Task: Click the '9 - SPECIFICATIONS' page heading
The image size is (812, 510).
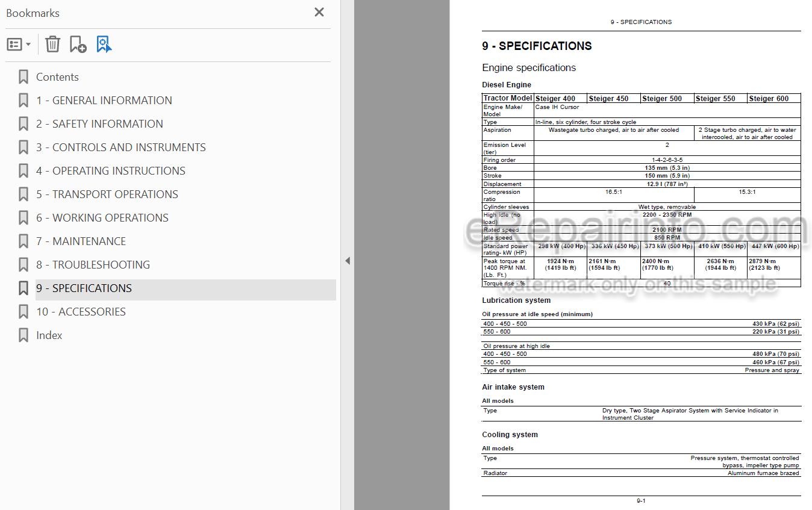Action: point(537,46)
